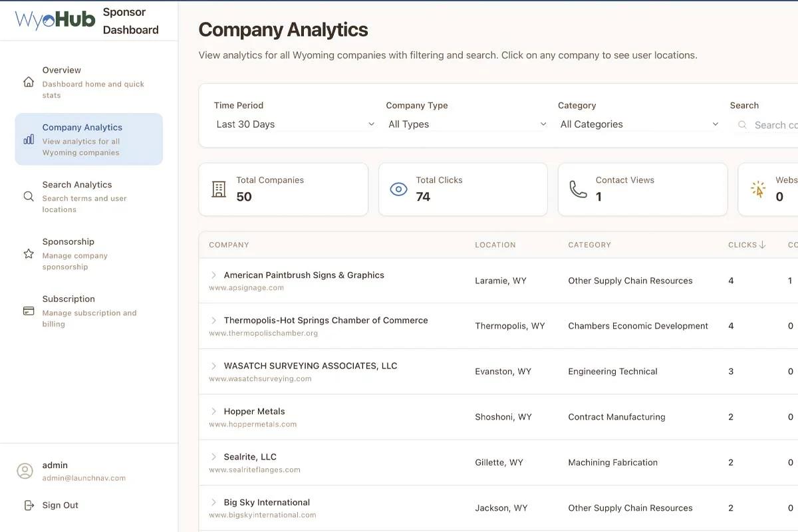Click the Total Clicks eye icon
Screen dimensions: 798x532
click(x=398, y=189)
